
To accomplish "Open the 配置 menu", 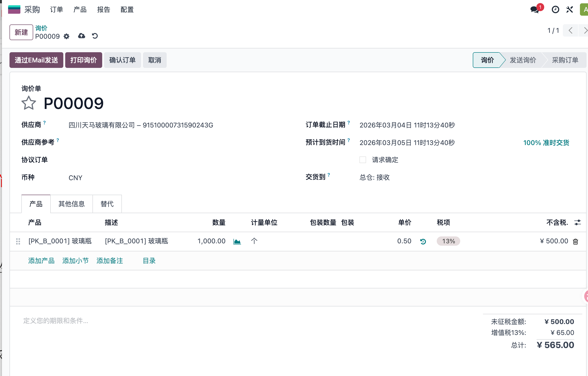I will tap(127, 9).
